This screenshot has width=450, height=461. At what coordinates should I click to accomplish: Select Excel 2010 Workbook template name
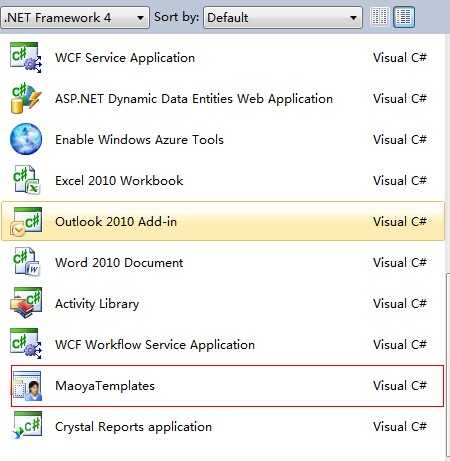[x=119, y=180]
